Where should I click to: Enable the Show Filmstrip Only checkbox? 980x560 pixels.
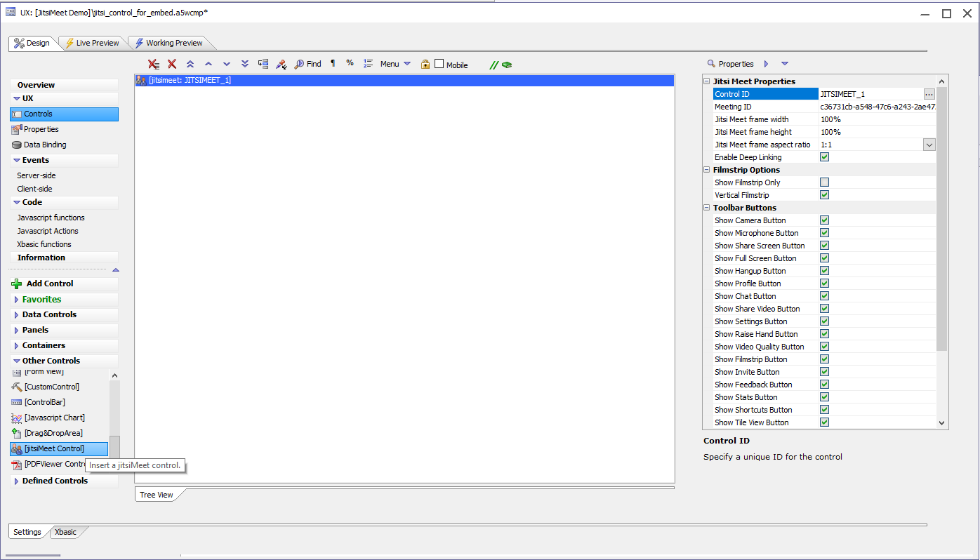[824, 182]
